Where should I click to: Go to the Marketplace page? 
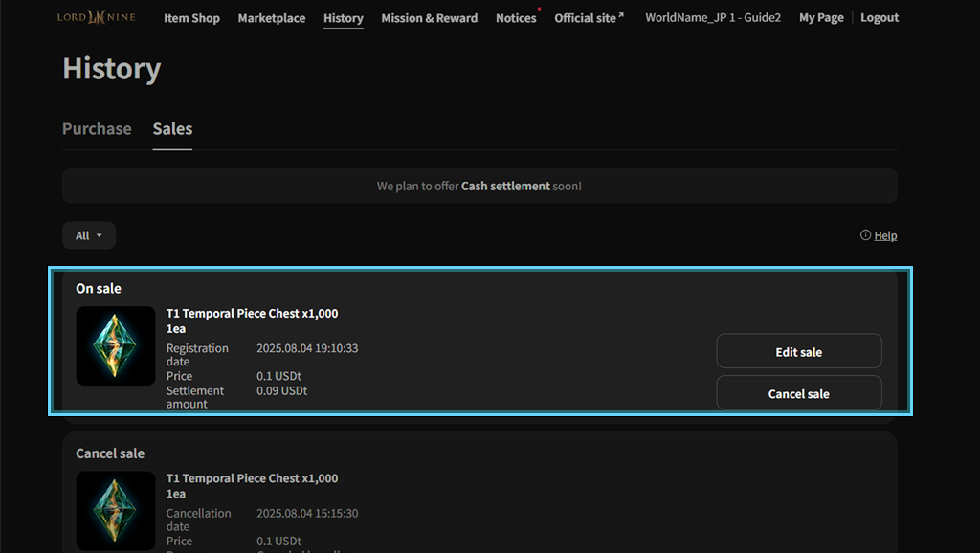coord(272,18)
